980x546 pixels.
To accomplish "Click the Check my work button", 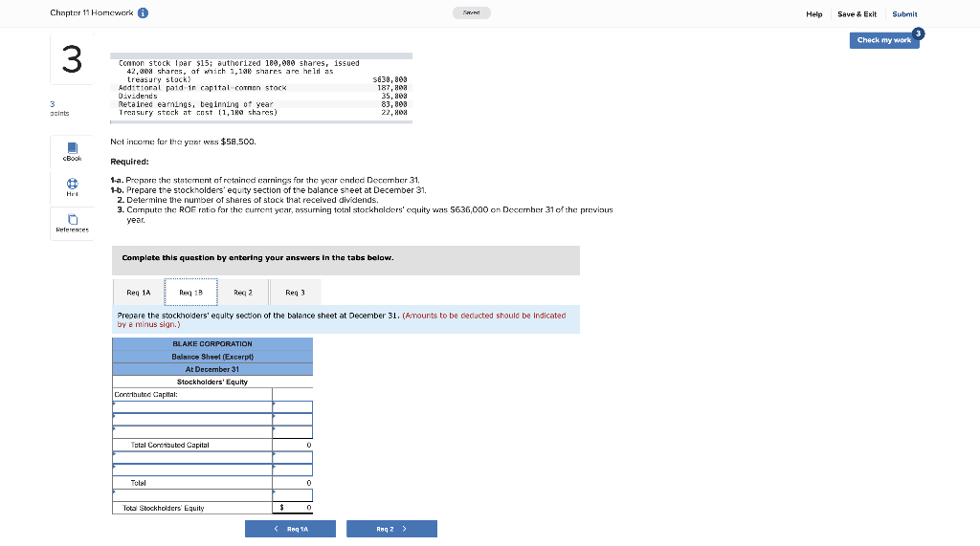I will click(x=883, y=40).
